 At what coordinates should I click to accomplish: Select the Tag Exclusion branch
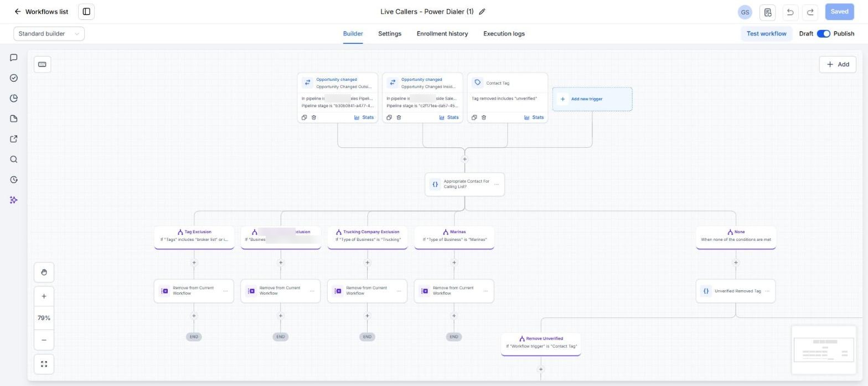click(x=194, y=237)
